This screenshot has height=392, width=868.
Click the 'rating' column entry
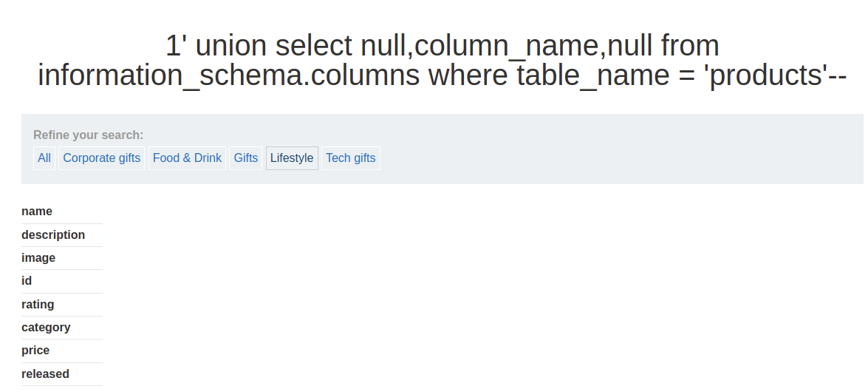(x=38, y=305)
